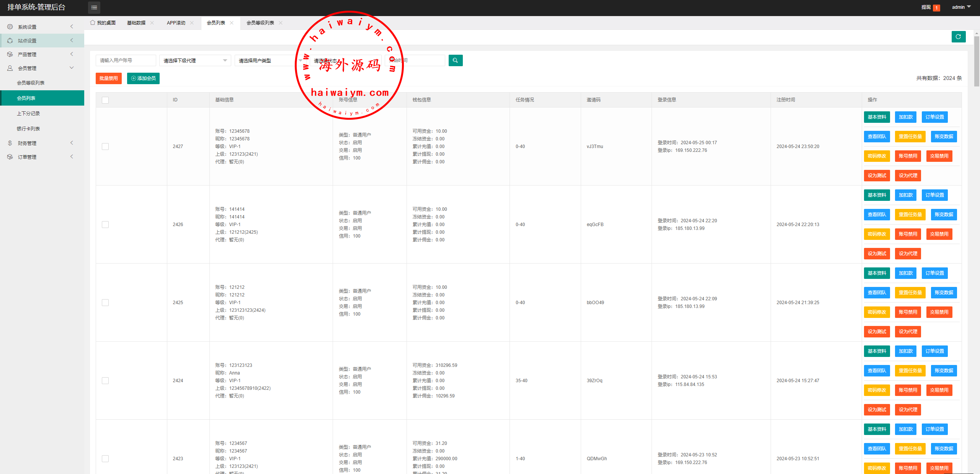
Task: Check the checkbox for member ID 2427
Action: [x=105, y=147]
